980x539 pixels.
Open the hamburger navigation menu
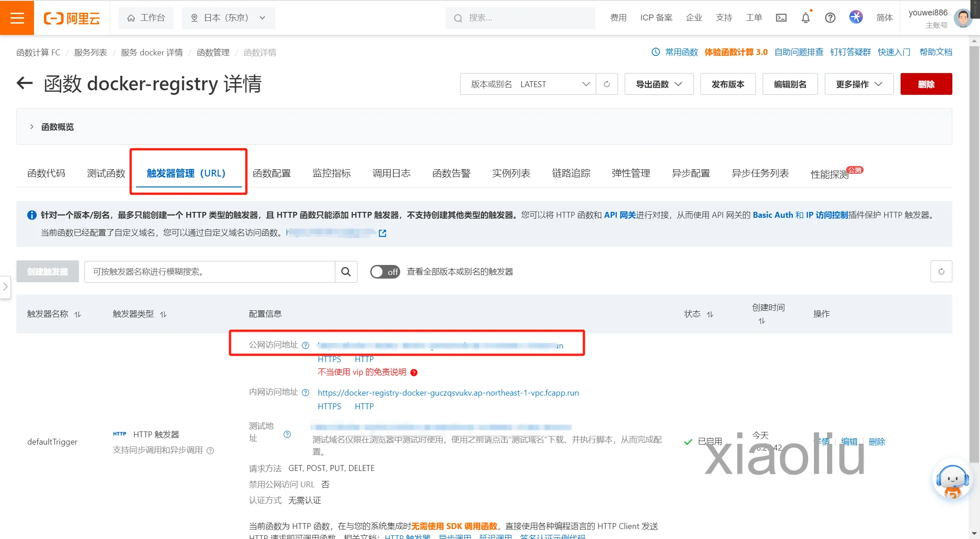pyautogui.click(x=17, y=18)
